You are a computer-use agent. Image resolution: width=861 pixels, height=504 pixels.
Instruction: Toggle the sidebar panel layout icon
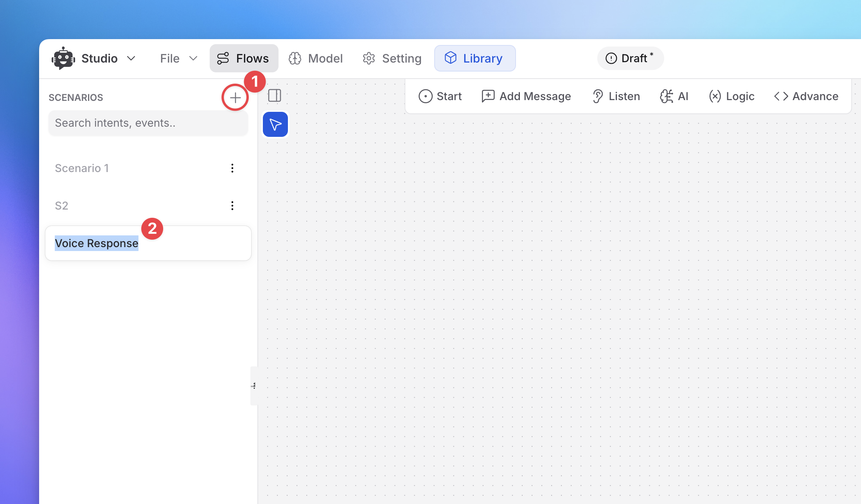[x=275, y=95]
